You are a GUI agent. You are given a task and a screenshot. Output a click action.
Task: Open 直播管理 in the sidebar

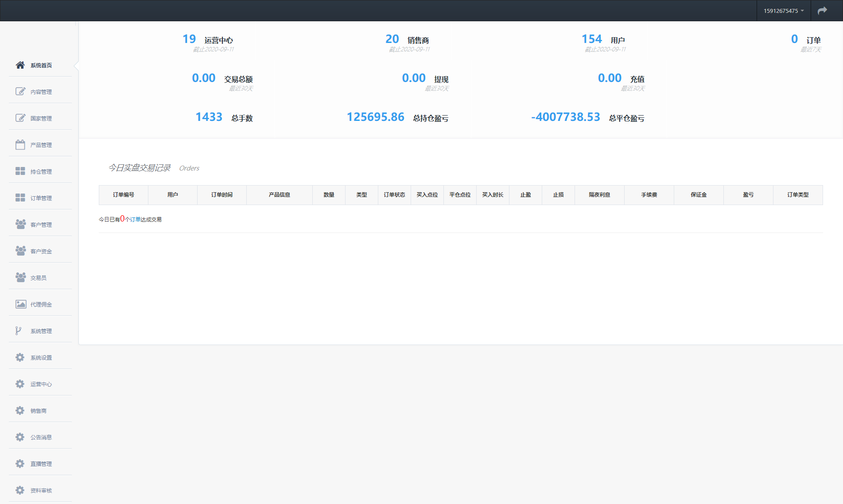tap(41, 464)
